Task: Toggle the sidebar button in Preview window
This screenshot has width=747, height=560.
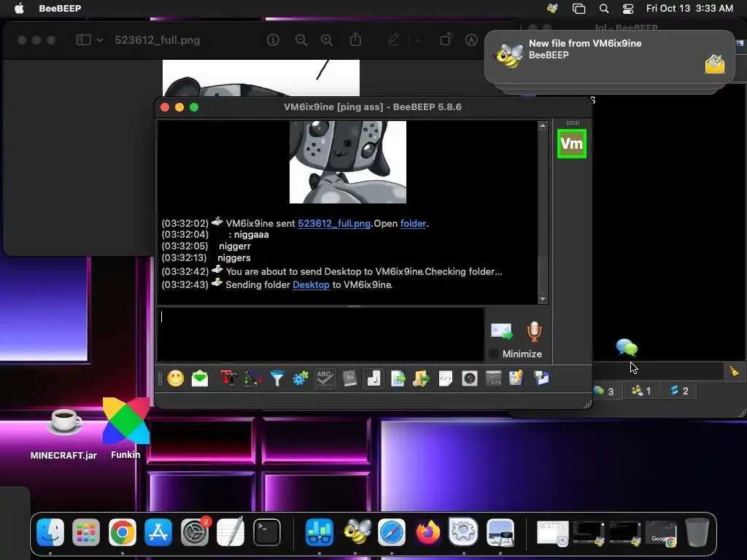Action: (x=83, y=40)
